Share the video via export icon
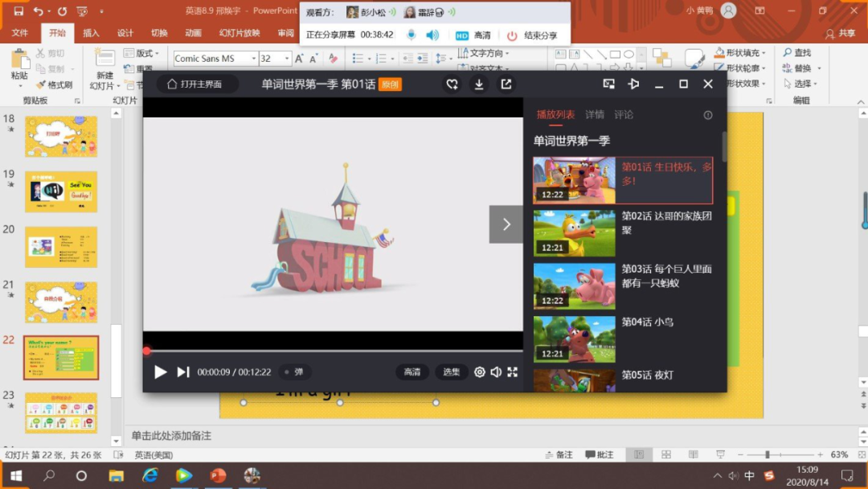Screen dimensions: 868x489 506,84
